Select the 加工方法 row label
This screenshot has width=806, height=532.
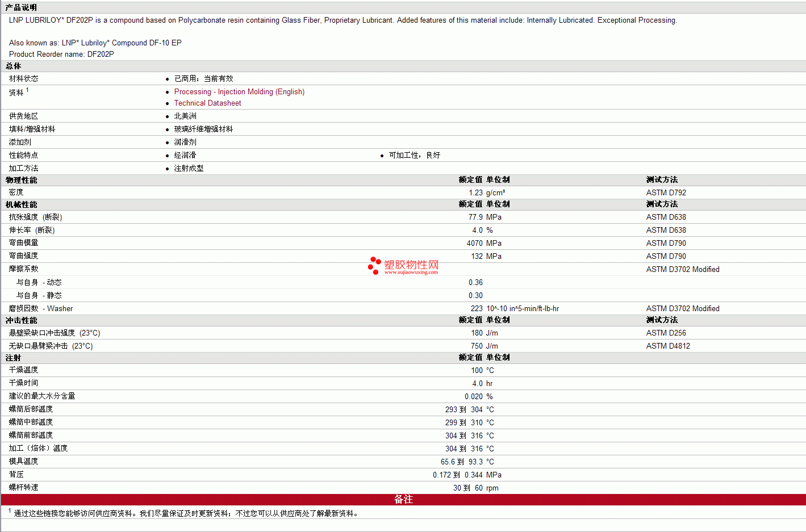tap(23, 169)
